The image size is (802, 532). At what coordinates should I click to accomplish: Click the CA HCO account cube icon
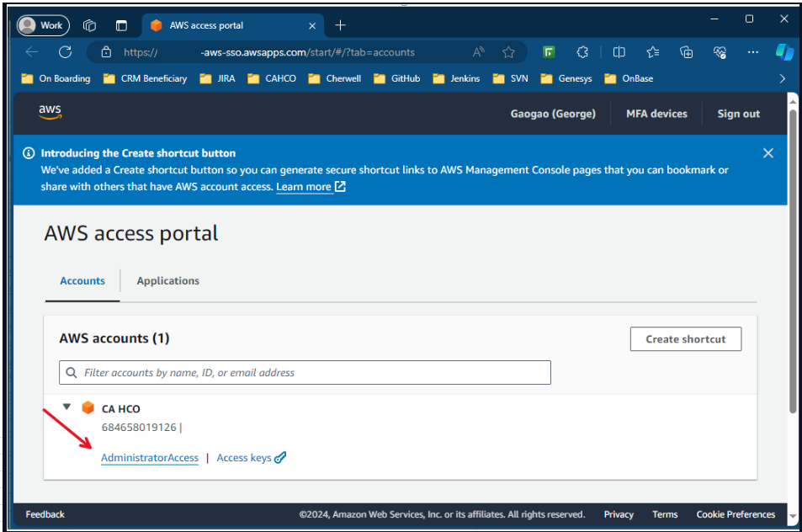click(88, 407)
